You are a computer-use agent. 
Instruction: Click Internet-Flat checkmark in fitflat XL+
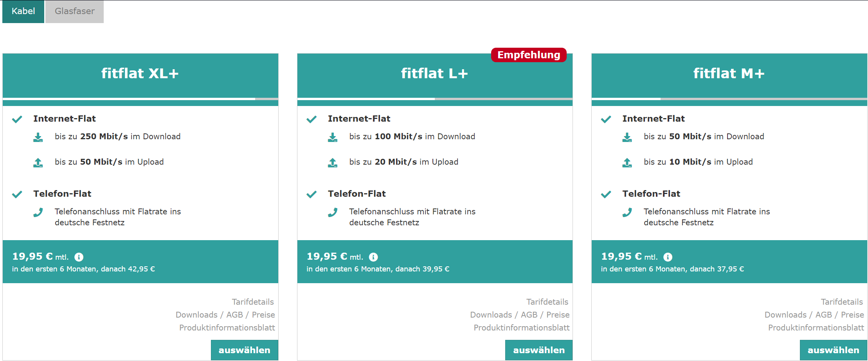coord(17,119)
